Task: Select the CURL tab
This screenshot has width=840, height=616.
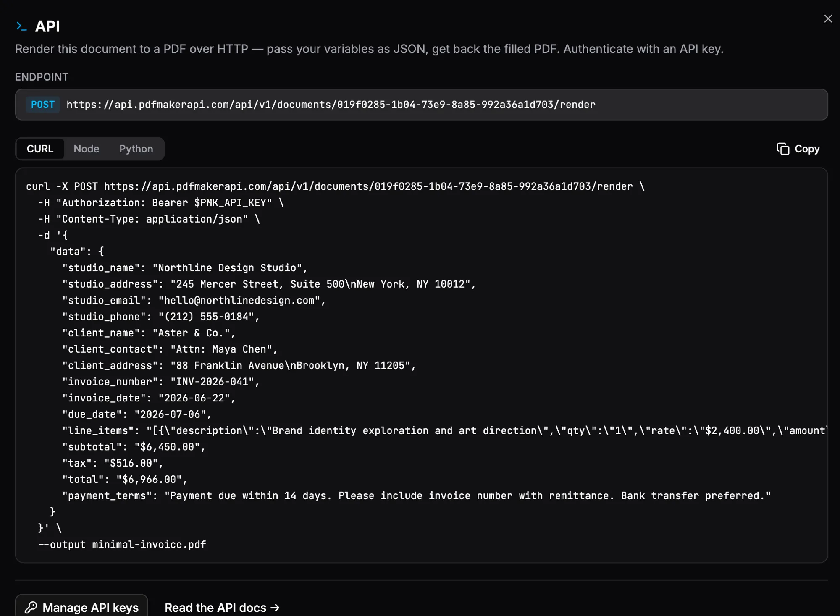Action: [40, 149]
